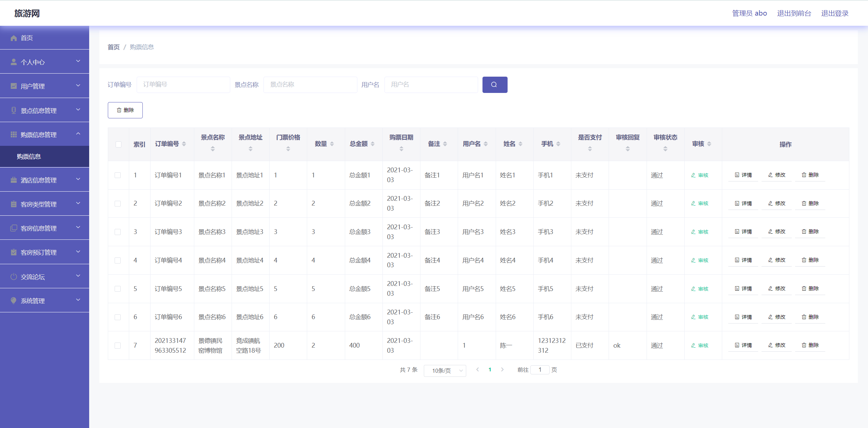Sort by 订单编号 column arrows
This screenshot has height=428, width=868.
(184, 144)
